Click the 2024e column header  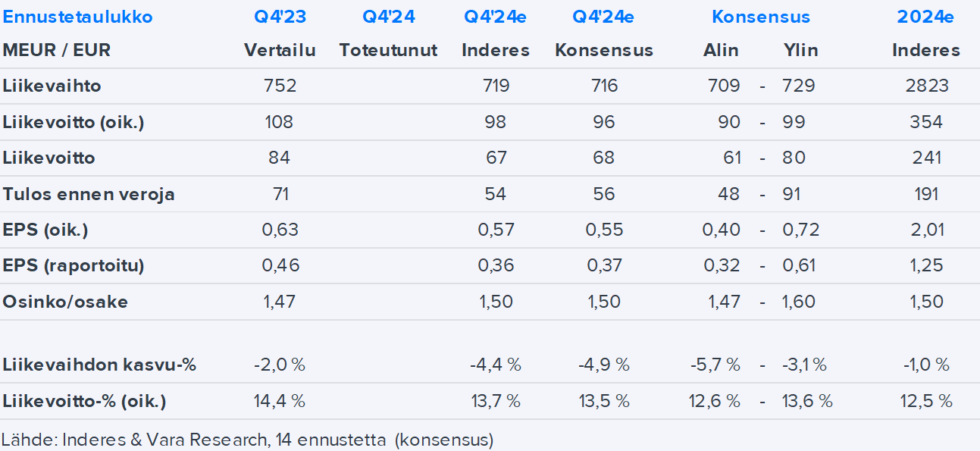pos(925,17)
